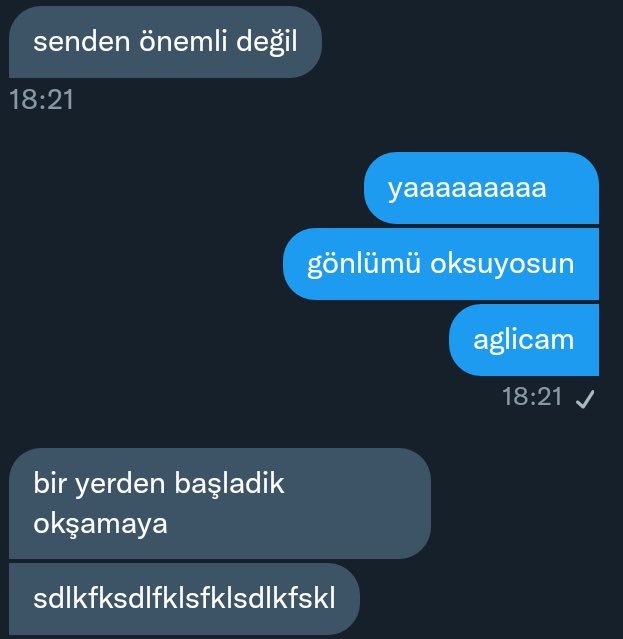The width and height of the screenshot is (623, 639).
Task: Select the 'senden önemli değil' message bubble
Action: (165, 42)
